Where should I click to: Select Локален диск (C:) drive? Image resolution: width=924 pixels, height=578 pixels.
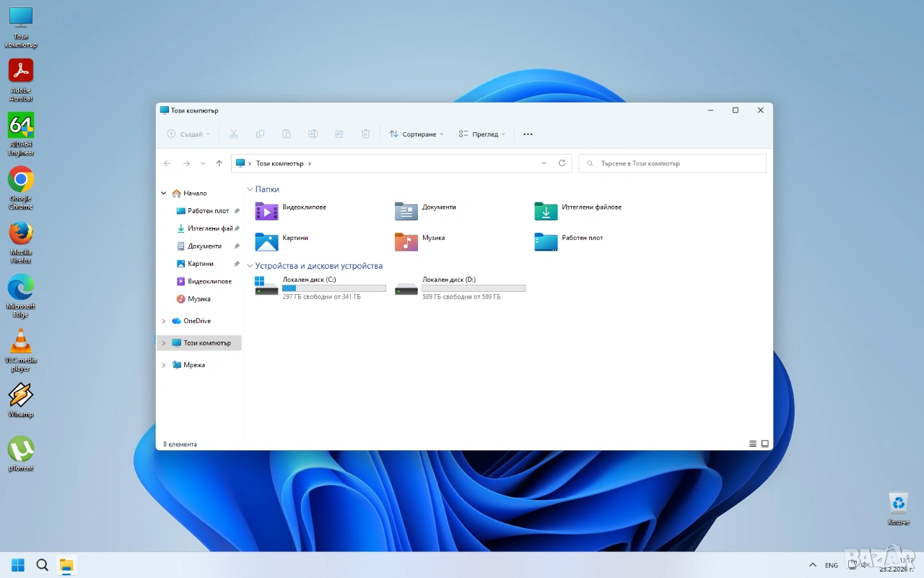tap(319, 288)
